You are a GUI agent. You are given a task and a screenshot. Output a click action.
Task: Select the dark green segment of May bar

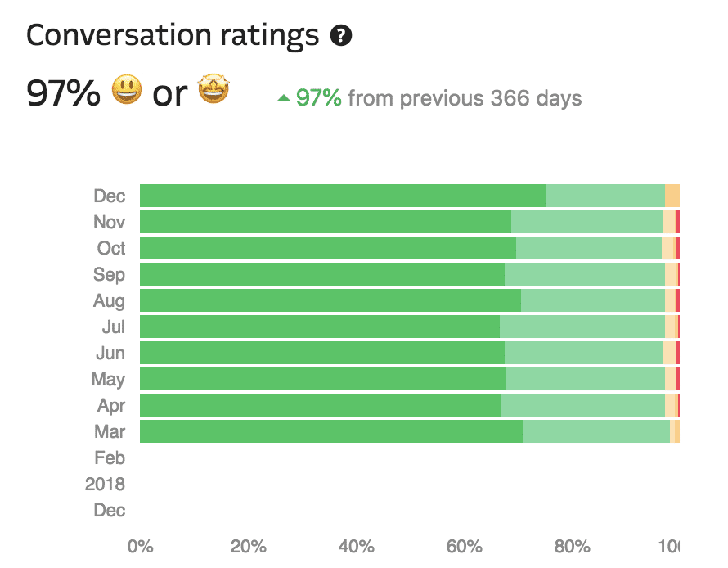pyautogui.click(x=323, y=379)
